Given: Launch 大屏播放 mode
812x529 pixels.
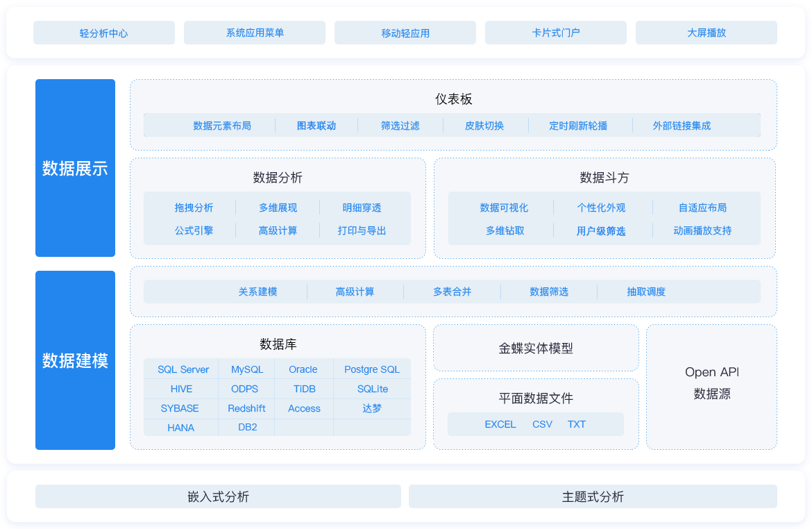Looking at the screenshot, I should coord(706,32).
